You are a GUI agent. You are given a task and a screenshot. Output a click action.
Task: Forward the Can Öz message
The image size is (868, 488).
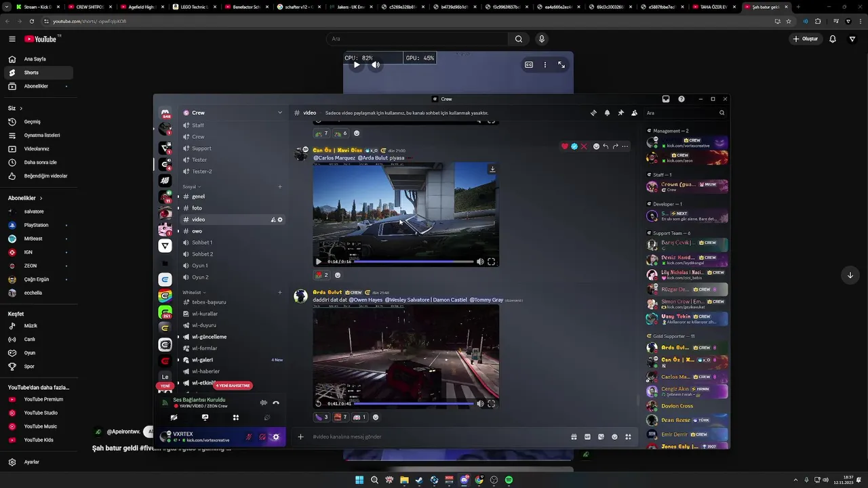(x=615, y=146)
